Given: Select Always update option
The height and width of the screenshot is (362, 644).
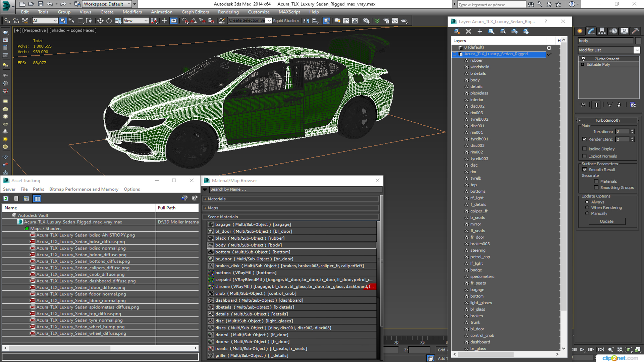Looking at the screenshot, I should coord(587,202).
